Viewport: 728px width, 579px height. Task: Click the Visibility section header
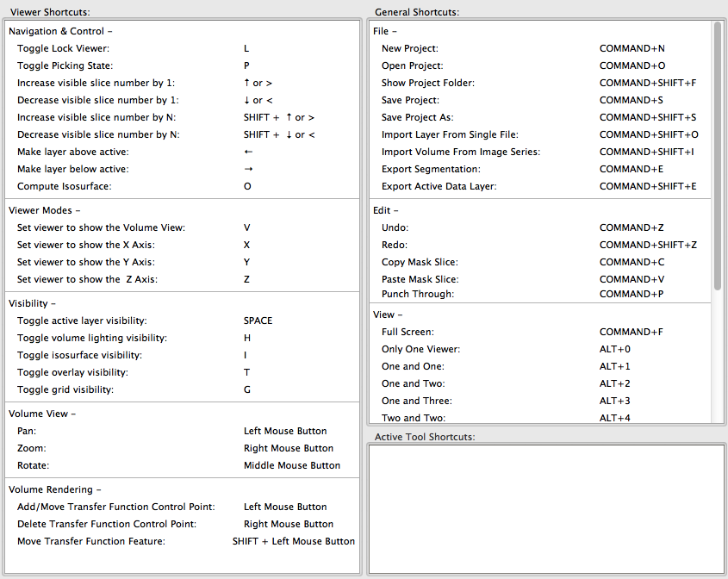pos(32,303)
